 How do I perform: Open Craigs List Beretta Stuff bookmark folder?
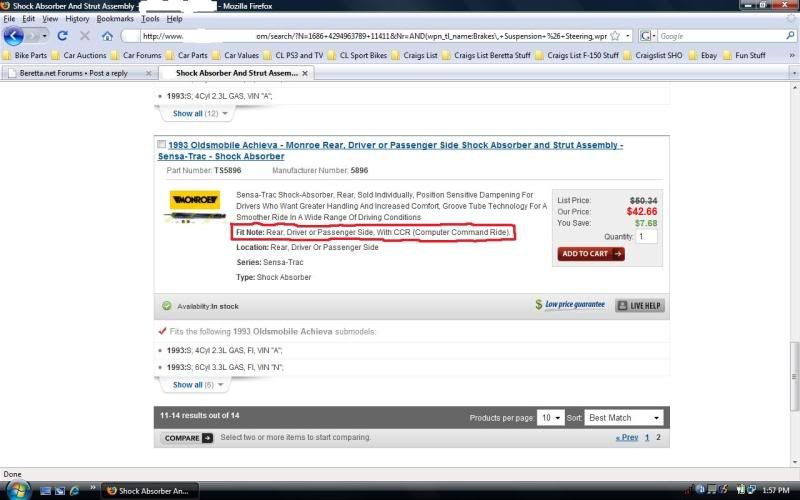(487, 55)
